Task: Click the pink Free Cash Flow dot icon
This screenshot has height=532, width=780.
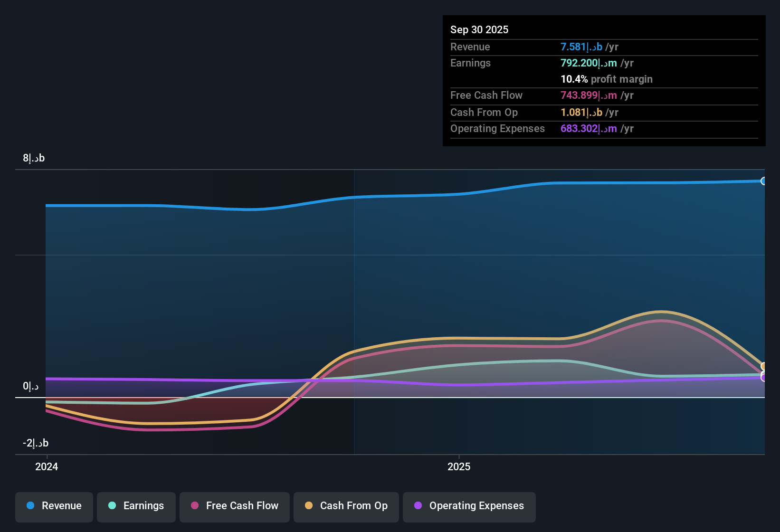Action: coord(194,506)
